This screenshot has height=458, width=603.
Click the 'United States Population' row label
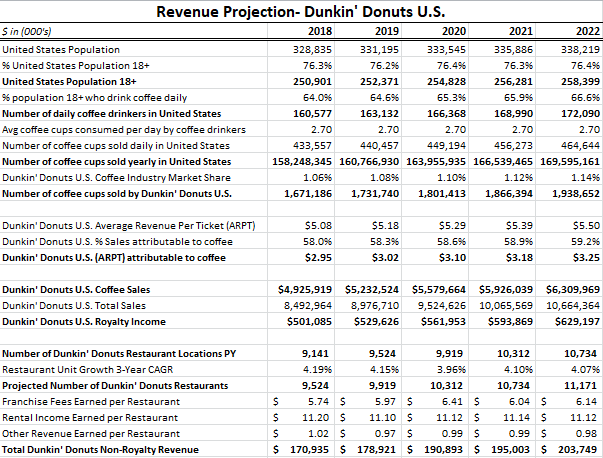point(61,50)
